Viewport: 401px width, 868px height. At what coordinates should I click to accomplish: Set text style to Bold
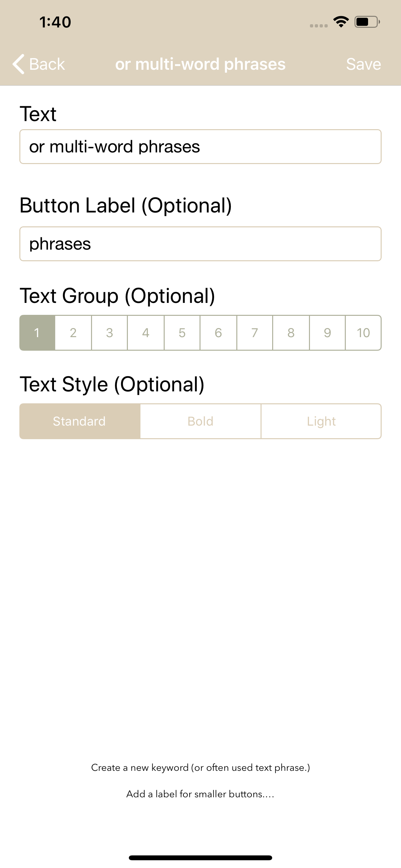[200, 421]
